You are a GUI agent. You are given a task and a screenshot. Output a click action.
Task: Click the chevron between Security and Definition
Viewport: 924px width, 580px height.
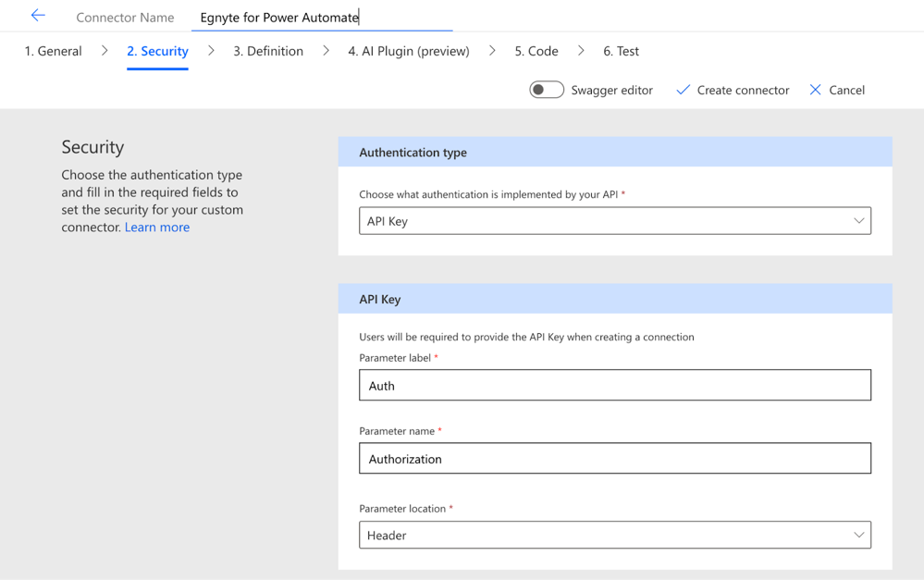(x=211, y=51)
